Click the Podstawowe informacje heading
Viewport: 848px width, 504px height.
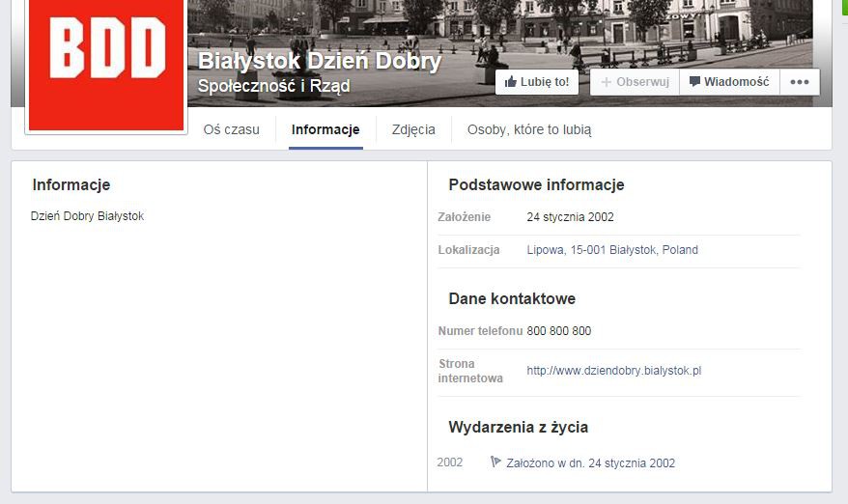[x=536, y=185]
